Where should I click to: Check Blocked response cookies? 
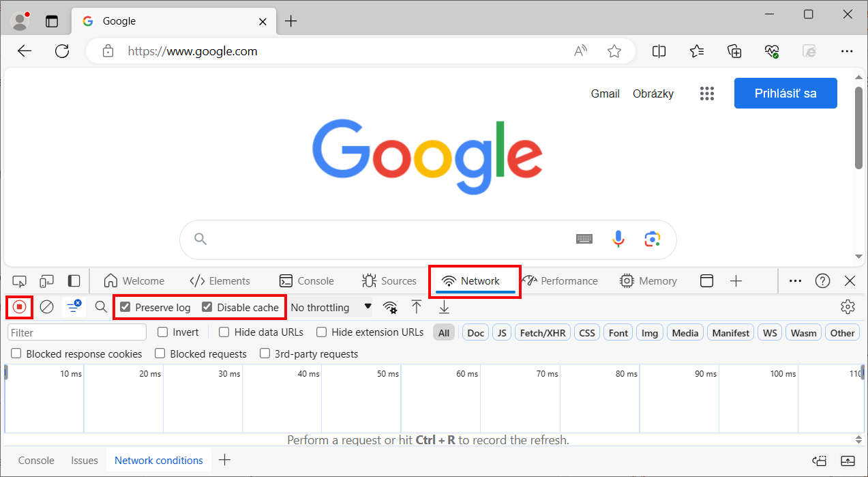coord(16,353)
